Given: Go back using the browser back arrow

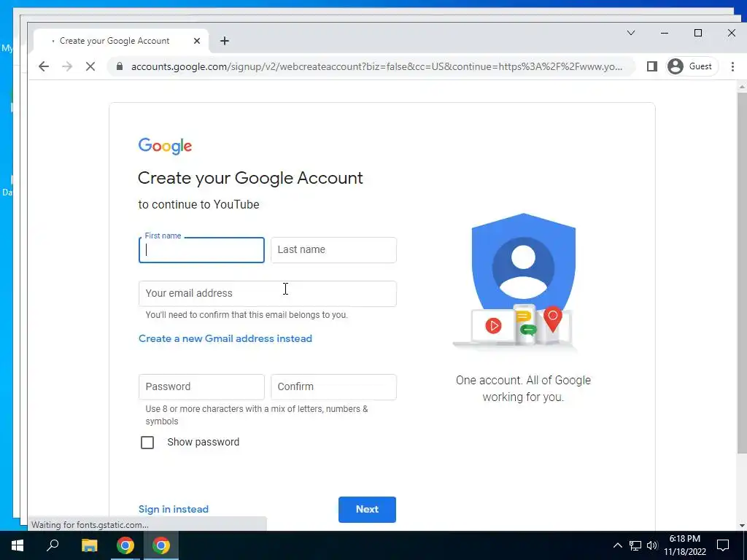Looking at the screenshot, I should click(x=44, y=66).
